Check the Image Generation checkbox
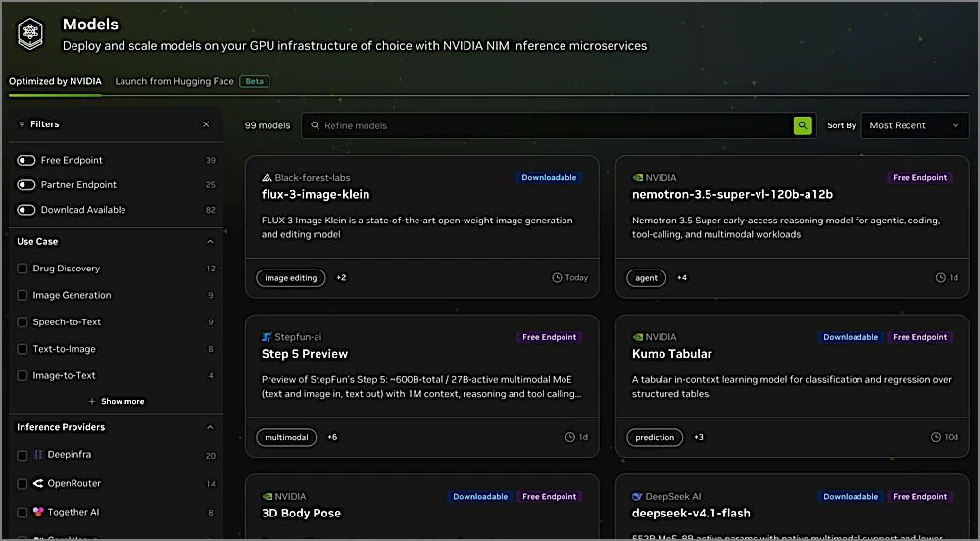The width and height of the screenshot is (980, 541). click(23, 295)
